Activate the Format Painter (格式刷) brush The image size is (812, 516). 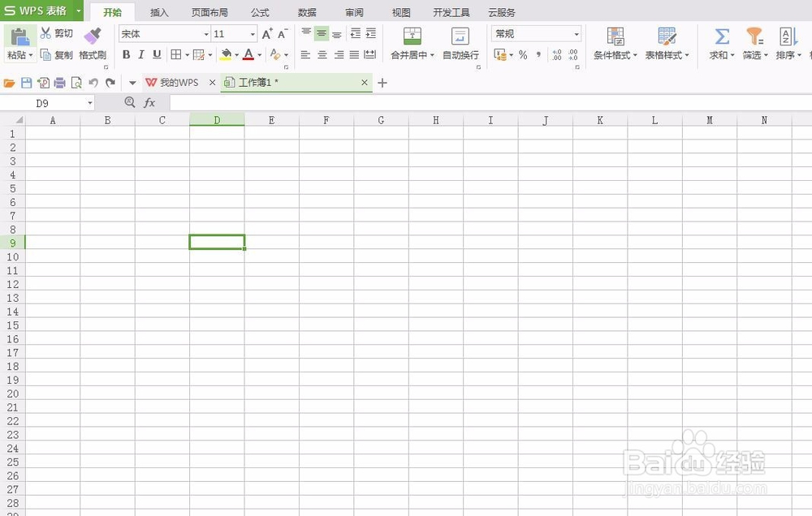point(93,37)
